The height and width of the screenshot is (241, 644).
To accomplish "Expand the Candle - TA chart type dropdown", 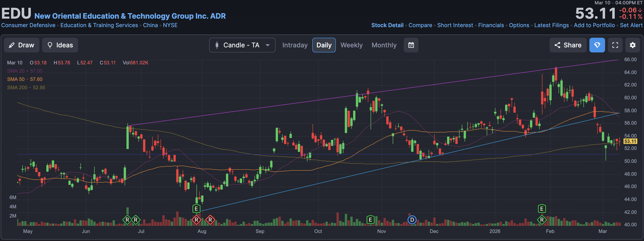I will tap(242, 45).
